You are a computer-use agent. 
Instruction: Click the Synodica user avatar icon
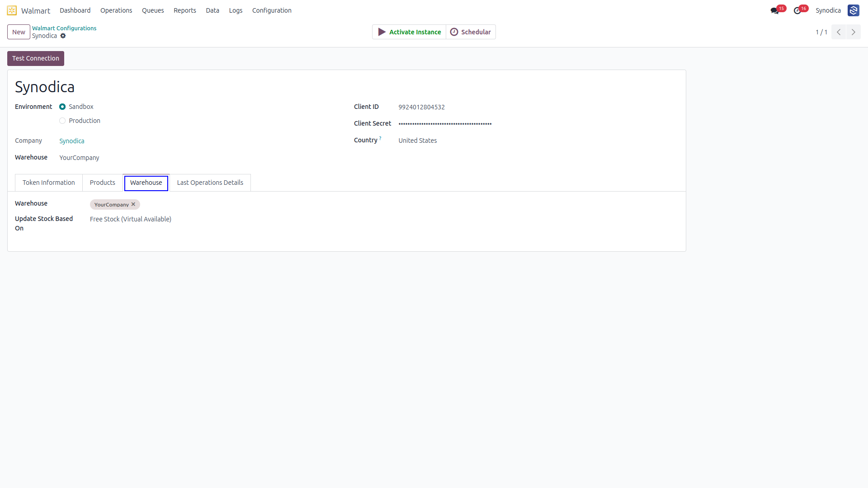click(x=853, y=10)
